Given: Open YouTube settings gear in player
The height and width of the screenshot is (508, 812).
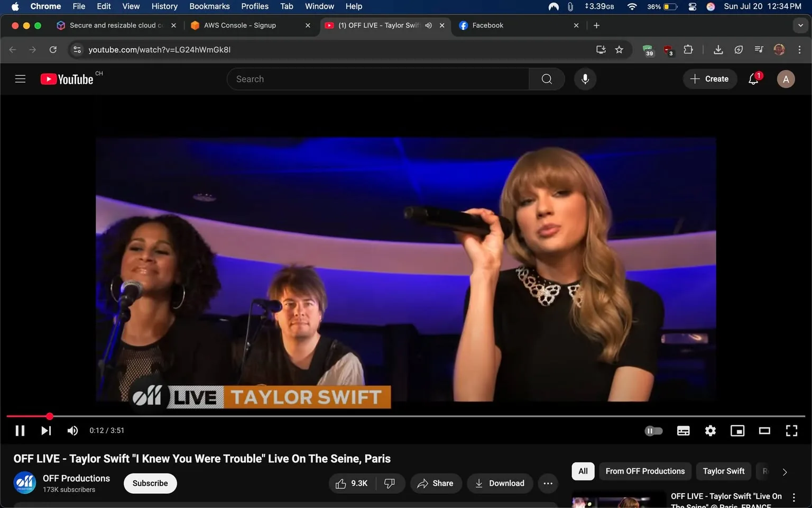Looking at the screenshot, I should tap(710, 431).
